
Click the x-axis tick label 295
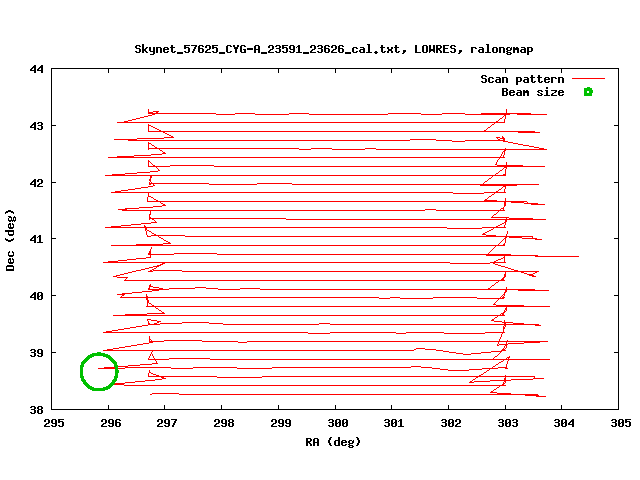point(54,423)
